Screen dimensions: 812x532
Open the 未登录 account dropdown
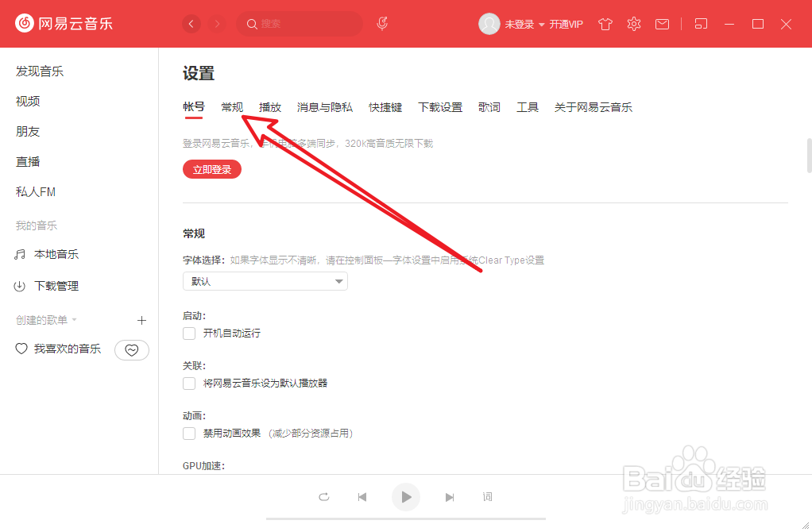(x=524, y=25)
